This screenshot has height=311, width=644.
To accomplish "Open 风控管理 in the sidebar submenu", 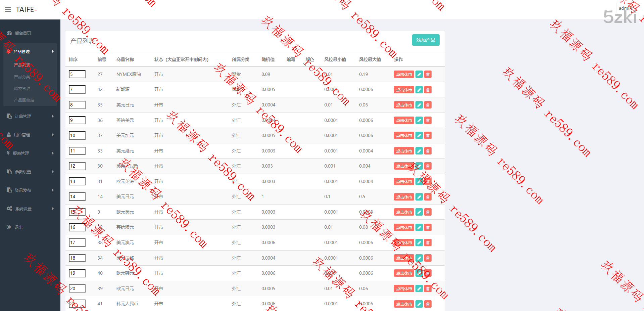I will coord(22,88).
